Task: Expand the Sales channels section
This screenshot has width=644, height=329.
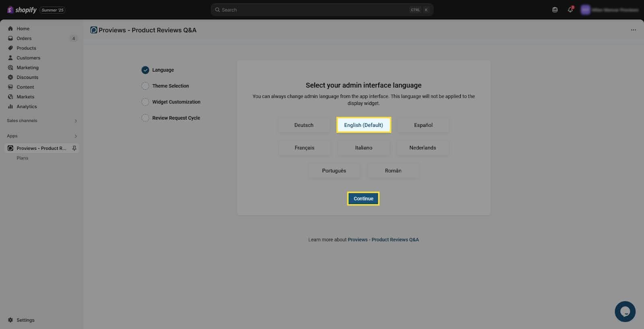Action: (x=76, y=121)
